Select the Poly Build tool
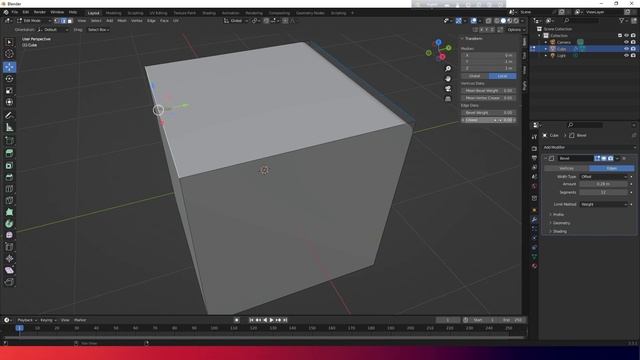Image resolution: width=640 pixels, height=360 pixels. (9, 212)
